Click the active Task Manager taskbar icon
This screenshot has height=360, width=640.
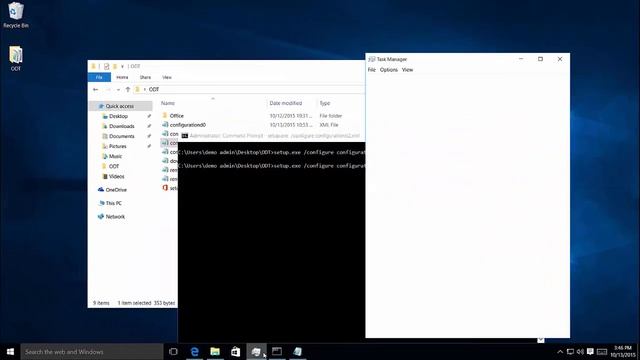tap(256, 351)
